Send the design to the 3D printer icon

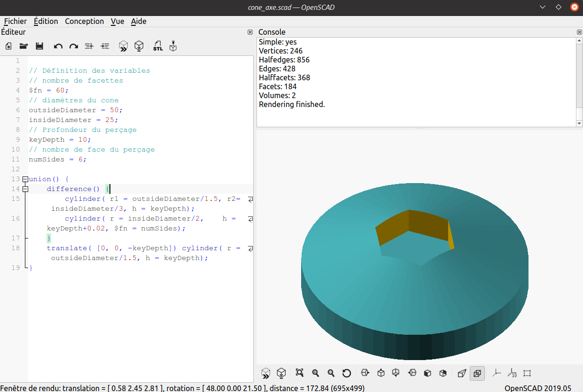pos(173,46)
